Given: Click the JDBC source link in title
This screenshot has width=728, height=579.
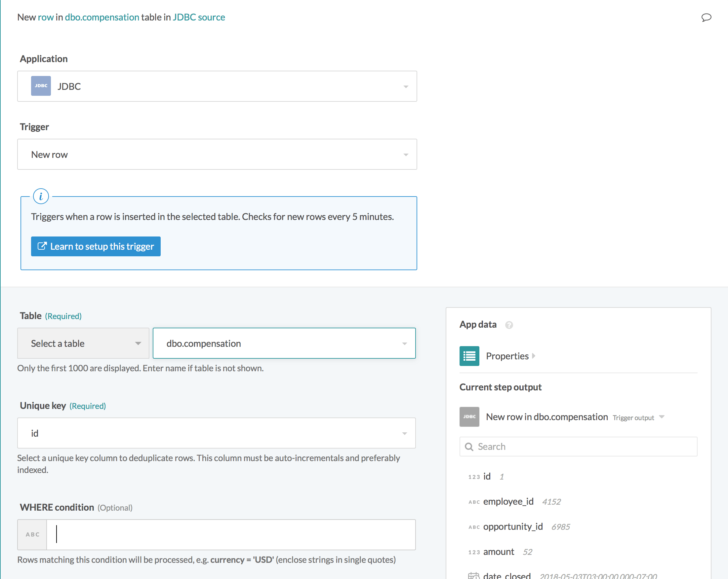Looking at the screenshot, I should pos(199,17).
